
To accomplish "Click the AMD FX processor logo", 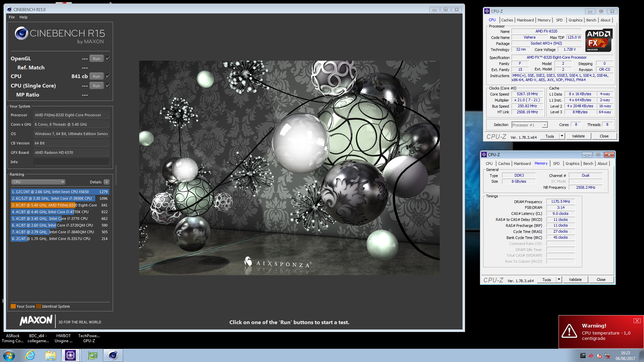I will pos(599,40).
